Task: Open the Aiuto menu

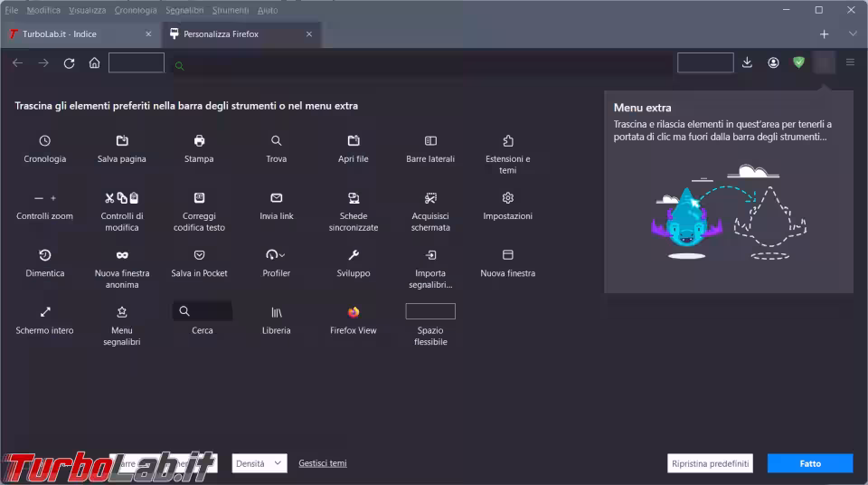Action: 268,10
